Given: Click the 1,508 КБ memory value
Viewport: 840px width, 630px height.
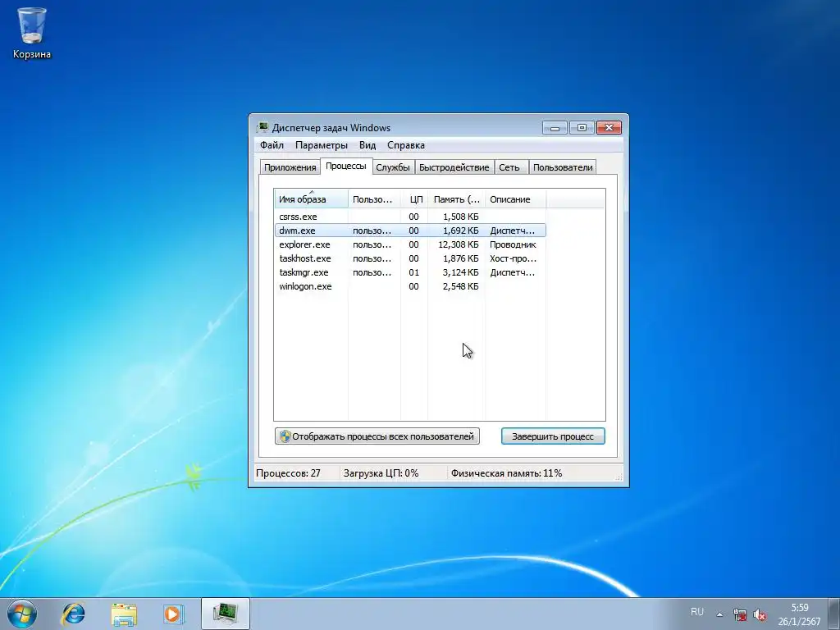Looking at the screenshot, I should tap(461, 217).
